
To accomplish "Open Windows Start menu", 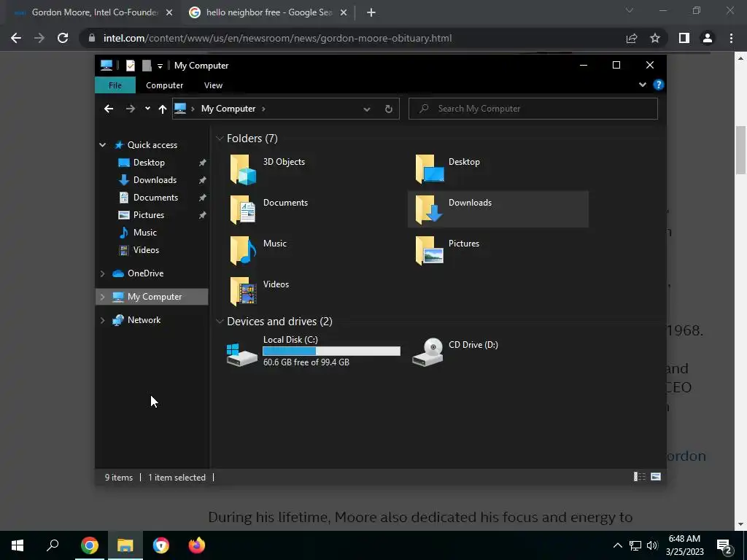I will coord(18,545).
